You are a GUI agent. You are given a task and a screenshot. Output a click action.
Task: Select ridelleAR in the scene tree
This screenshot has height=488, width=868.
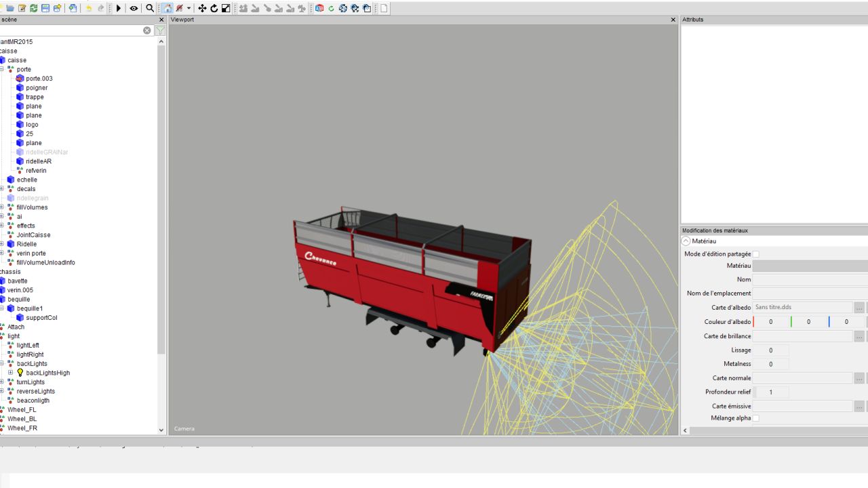38,161
